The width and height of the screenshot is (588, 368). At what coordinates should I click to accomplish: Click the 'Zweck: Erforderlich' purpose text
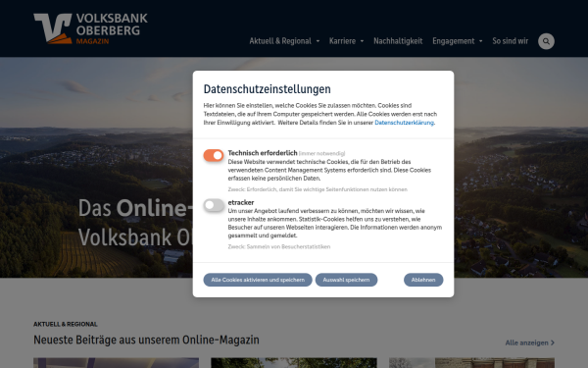pyautogui.click(x=318, y=189)
